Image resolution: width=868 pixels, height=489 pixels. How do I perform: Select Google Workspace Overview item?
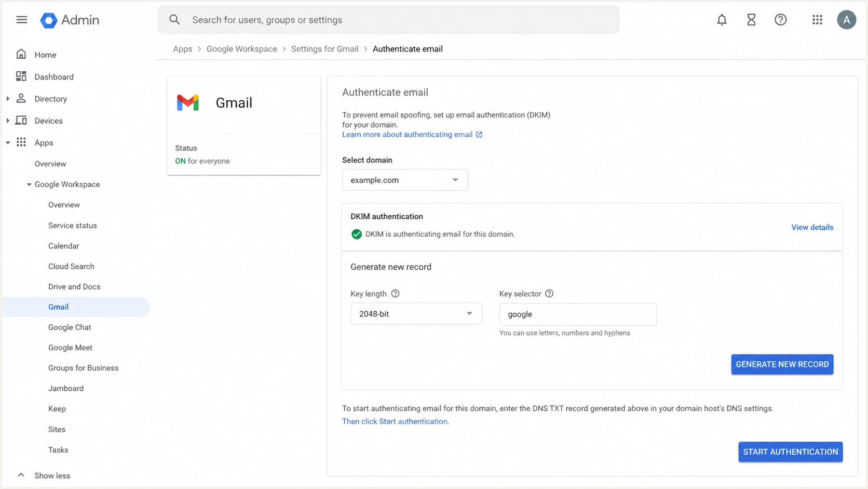(64, 205)
